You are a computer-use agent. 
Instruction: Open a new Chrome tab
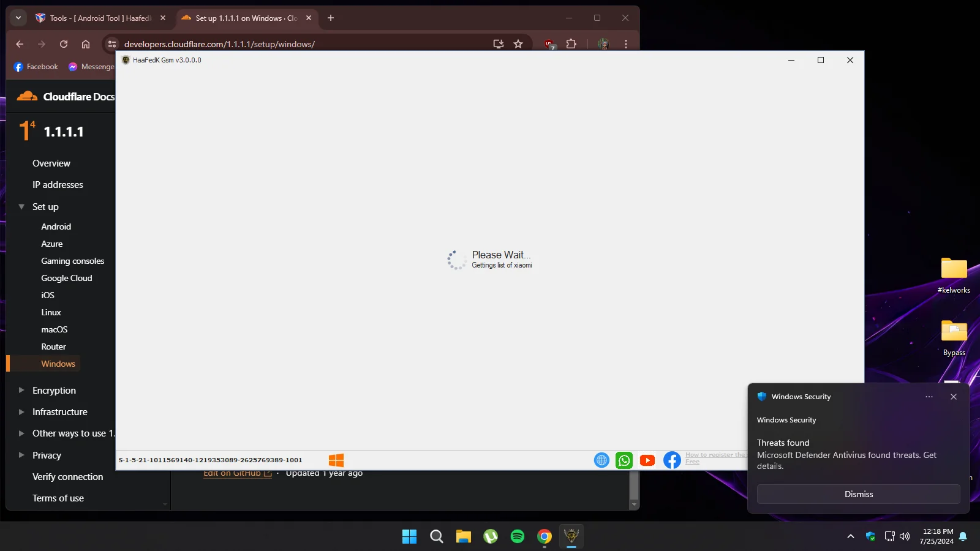tap(331, 18)
